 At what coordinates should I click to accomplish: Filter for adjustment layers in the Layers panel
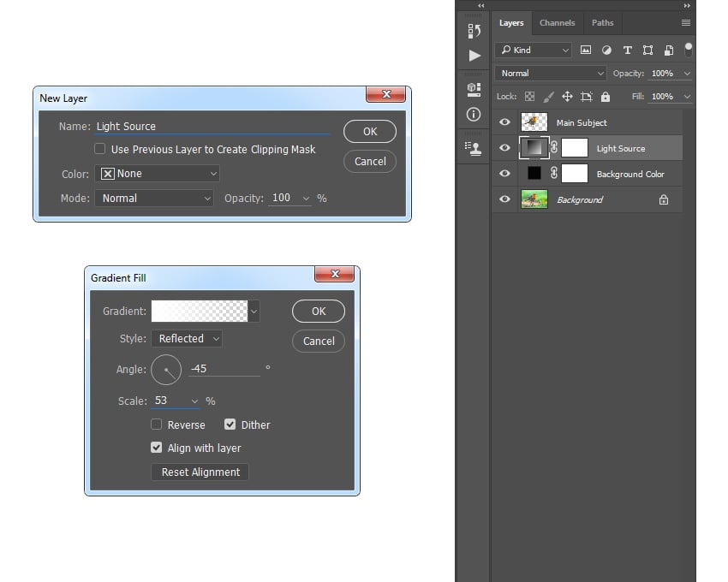pyautogui.click(x=606, y=50)
